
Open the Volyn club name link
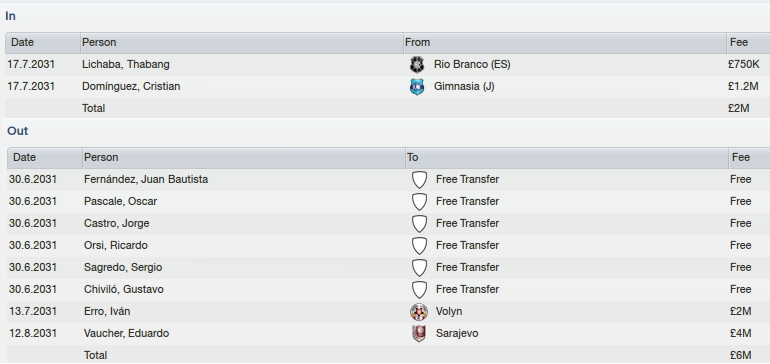pos(449,311)
